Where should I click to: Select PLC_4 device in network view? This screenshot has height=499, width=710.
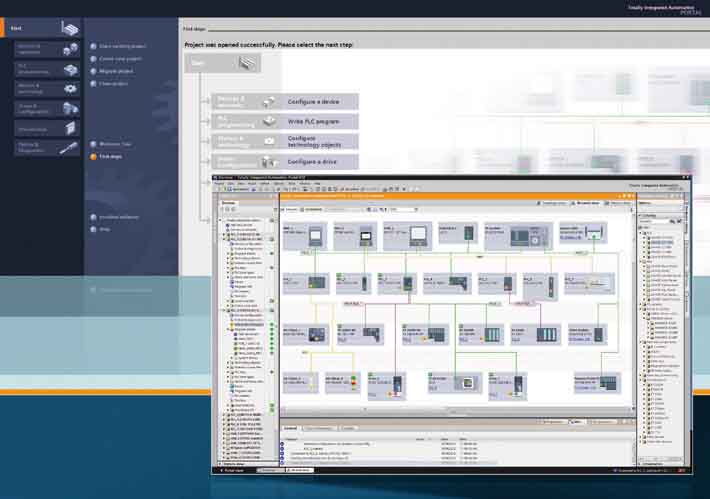(x=447, y=283)
